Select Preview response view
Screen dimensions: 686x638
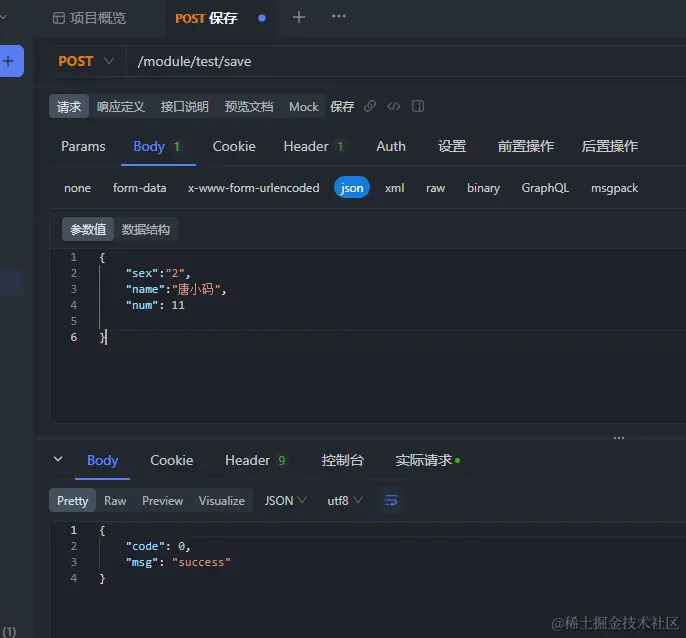coord(162,500)
